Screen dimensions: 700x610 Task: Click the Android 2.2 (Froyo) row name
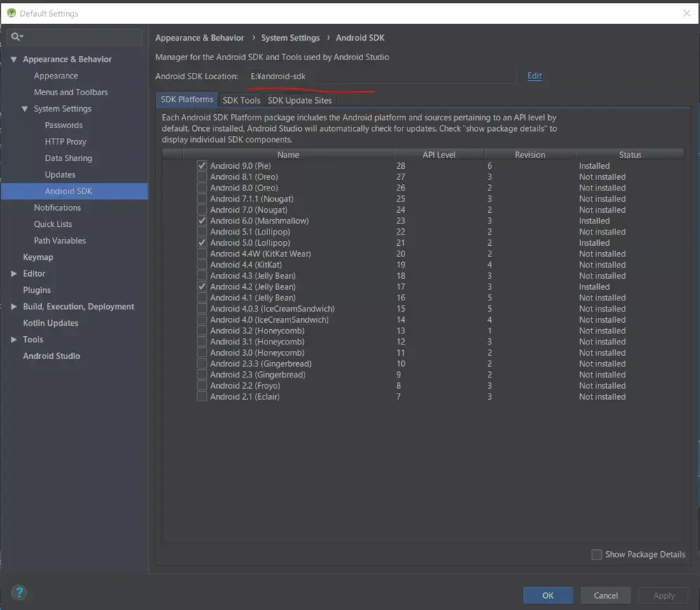pyautogui.click(x=245, y=385)
